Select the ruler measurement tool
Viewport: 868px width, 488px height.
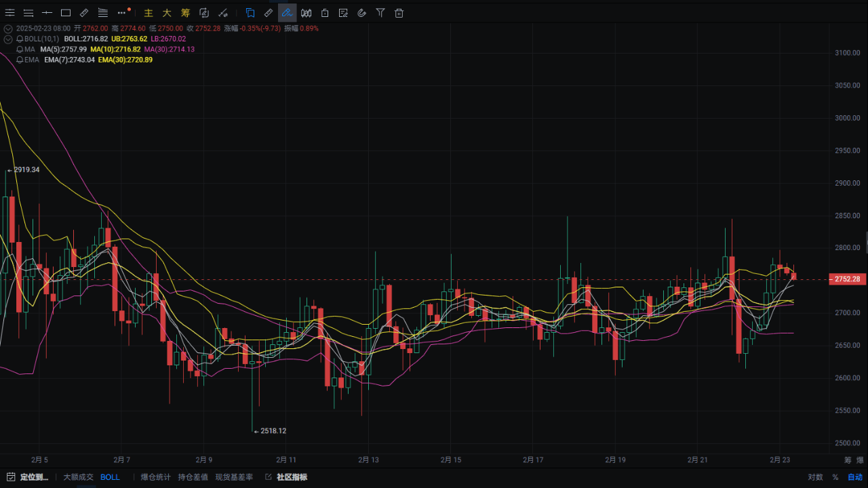click(267, 13)
